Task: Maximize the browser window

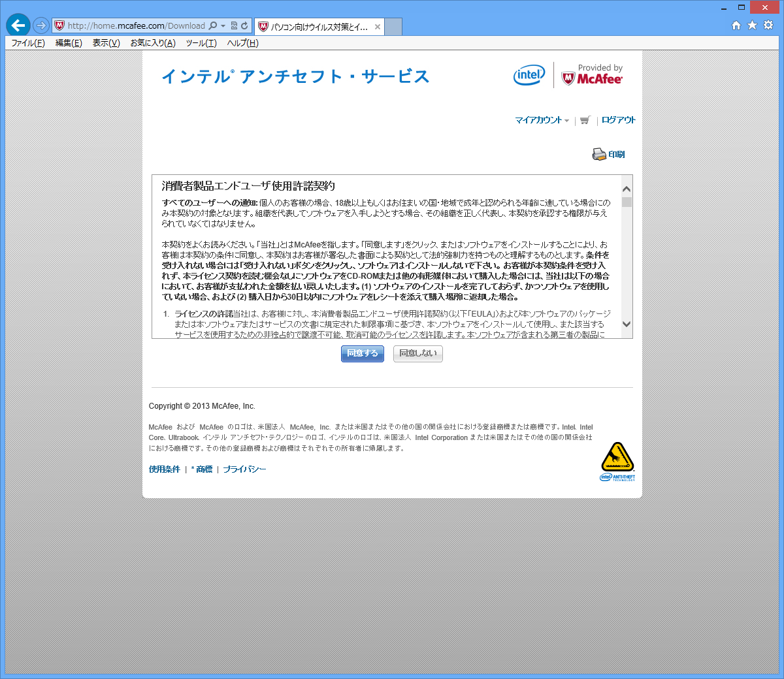Action: point(742,8)
